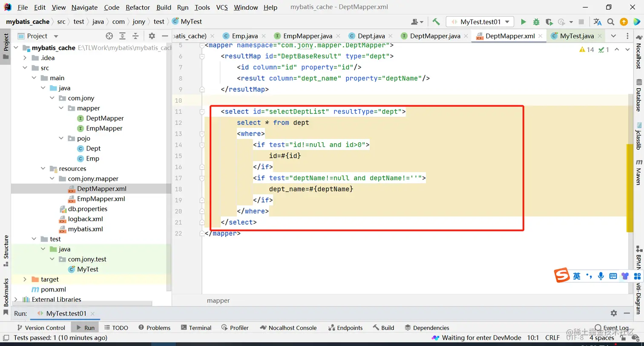Toggle Sogou input Chinese/English mode

point(577,276)
